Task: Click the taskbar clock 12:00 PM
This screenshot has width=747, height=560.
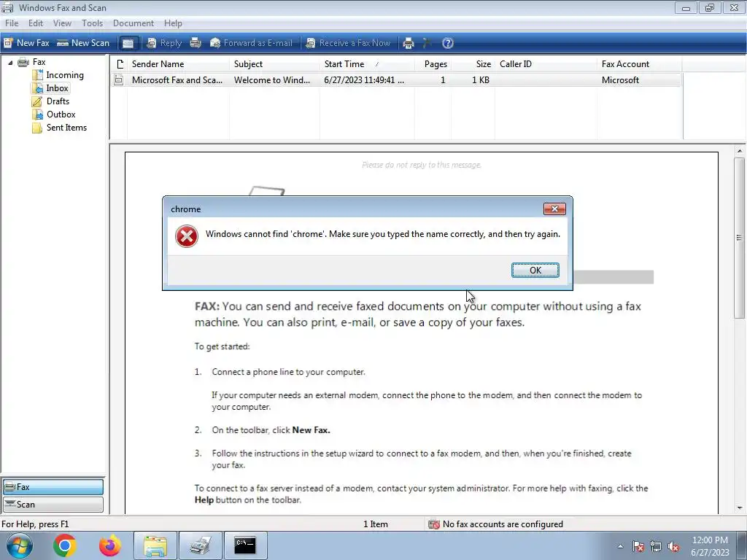Action: coord(710,540)
